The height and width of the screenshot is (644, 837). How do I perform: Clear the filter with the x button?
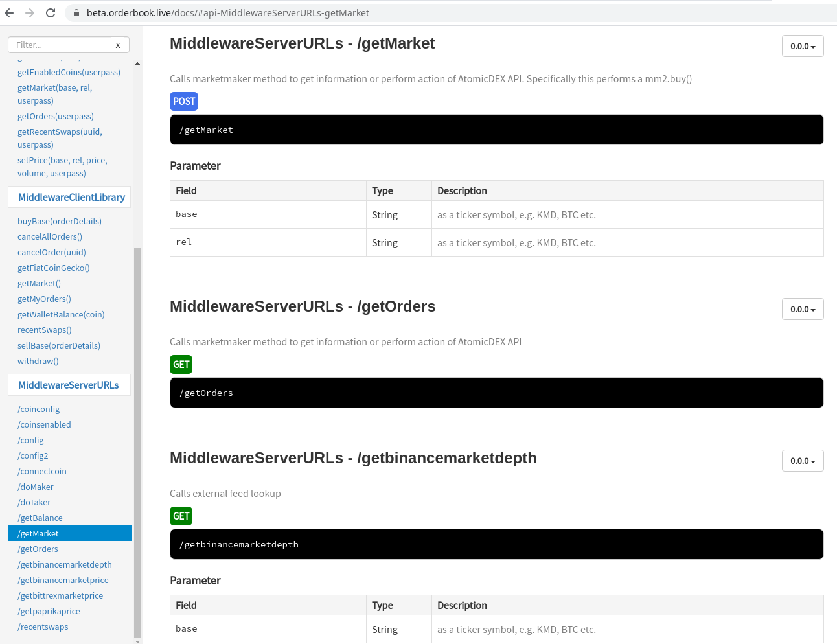pyautogui.click(x=118, y=45)
